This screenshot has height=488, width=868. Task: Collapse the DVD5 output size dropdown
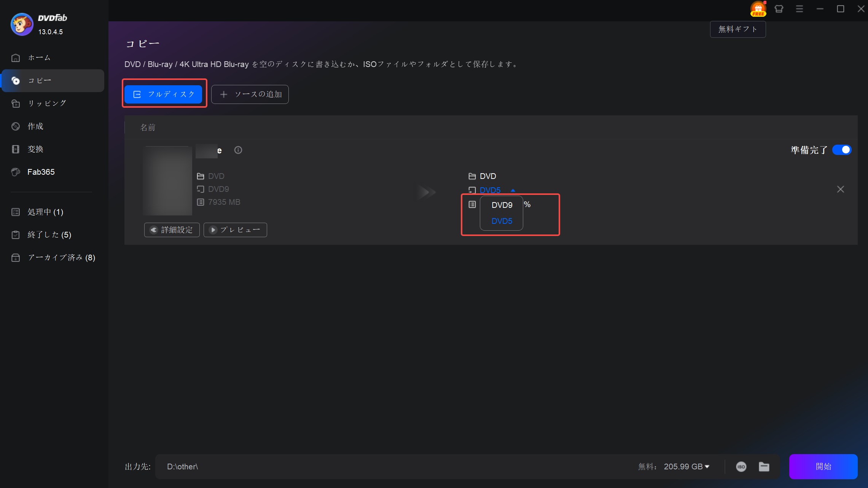point(512,190)
